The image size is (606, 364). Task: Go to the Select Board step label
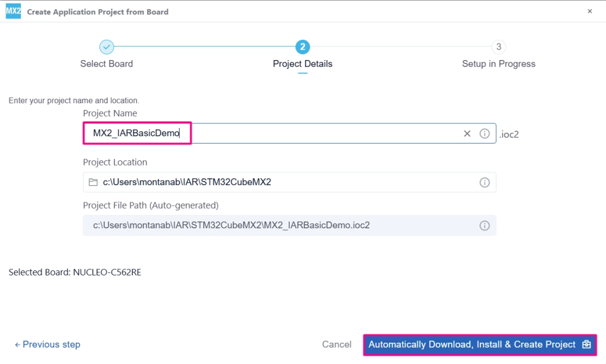click(x=107, y=64)
